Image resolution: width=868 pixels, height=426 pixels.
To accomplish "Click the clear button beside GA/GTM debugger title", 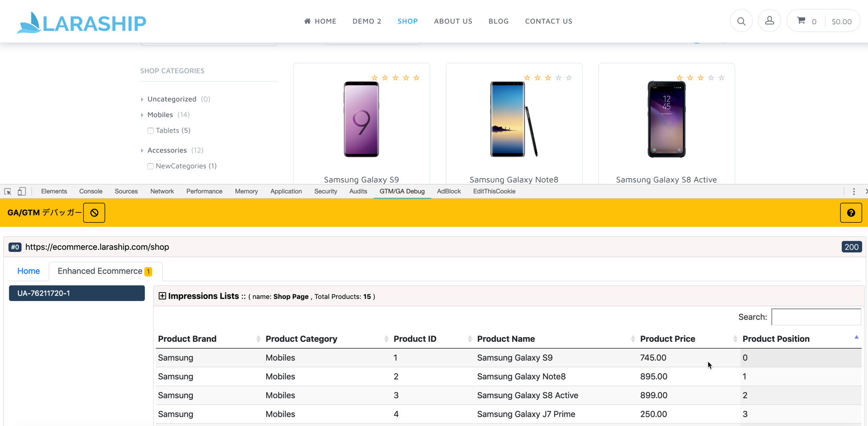I will click(94, 213).
